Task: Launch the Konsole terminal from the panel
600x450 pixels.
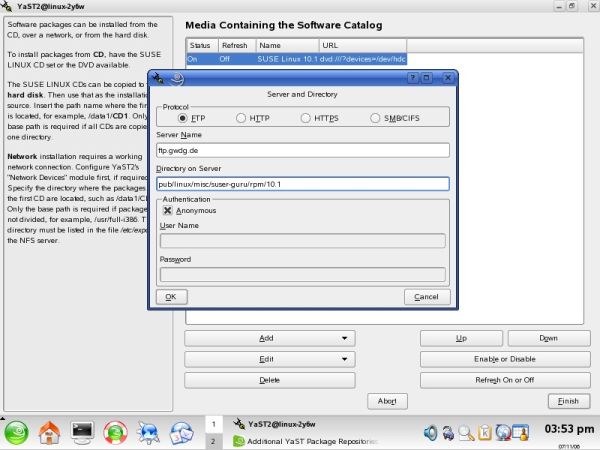Action: 82,433
